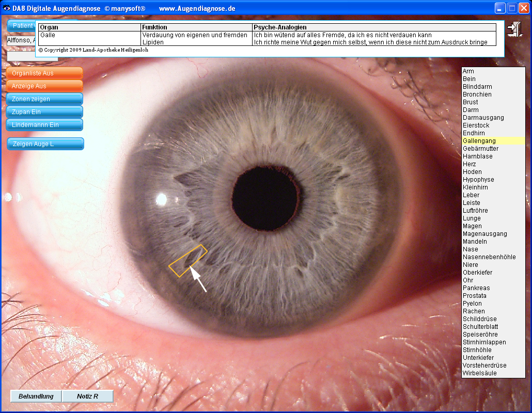Screen dimensions: 532x413
Task: Open the Notiz R tab
Action: tap(87, 396)
